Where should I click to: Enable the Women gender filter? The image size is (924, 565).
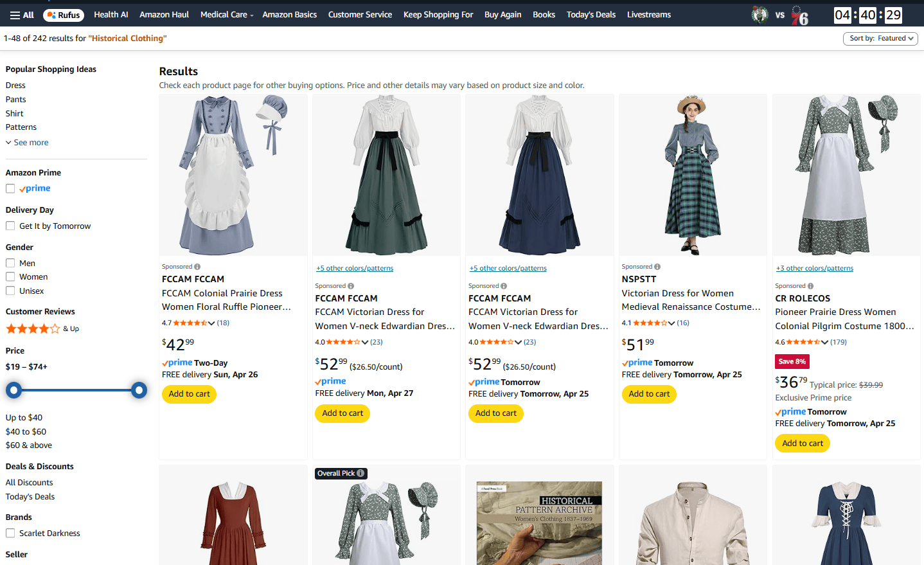coord(10,276)
